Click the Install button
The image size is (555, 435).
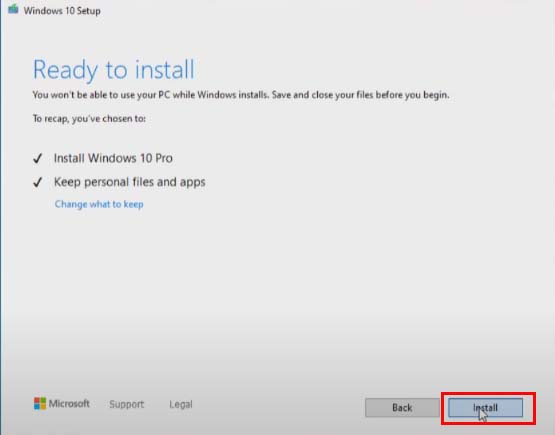[x=485, y=408]
